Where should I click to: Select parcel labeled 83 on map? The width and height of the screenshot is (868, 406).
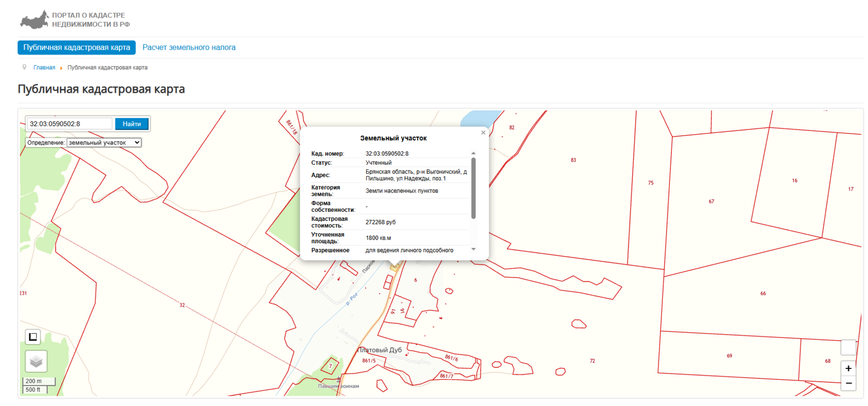(573, 160)
